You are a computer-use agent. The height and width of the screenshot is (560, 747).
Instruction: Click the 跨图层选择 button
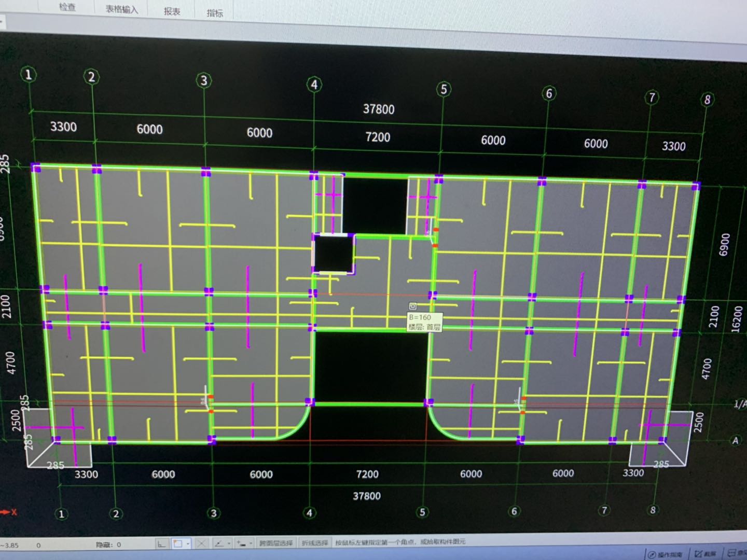pyautogui.click(x=276, y=543)
